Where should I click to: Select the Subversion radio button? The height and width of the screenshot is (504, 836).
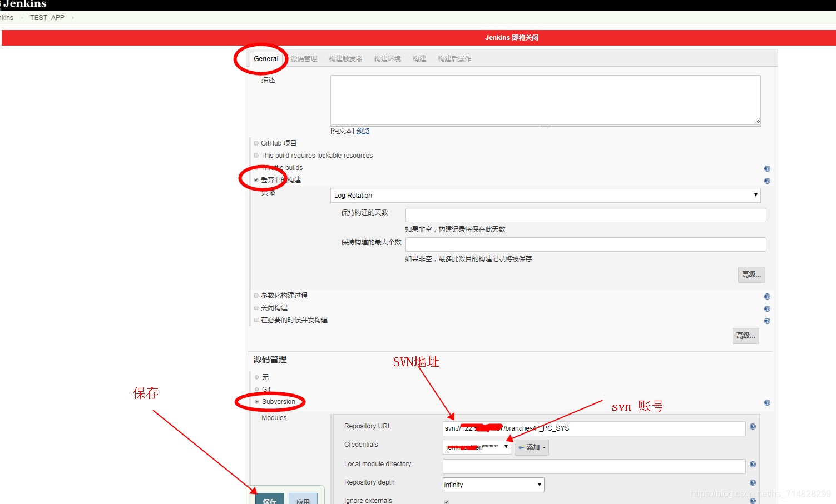257,401
